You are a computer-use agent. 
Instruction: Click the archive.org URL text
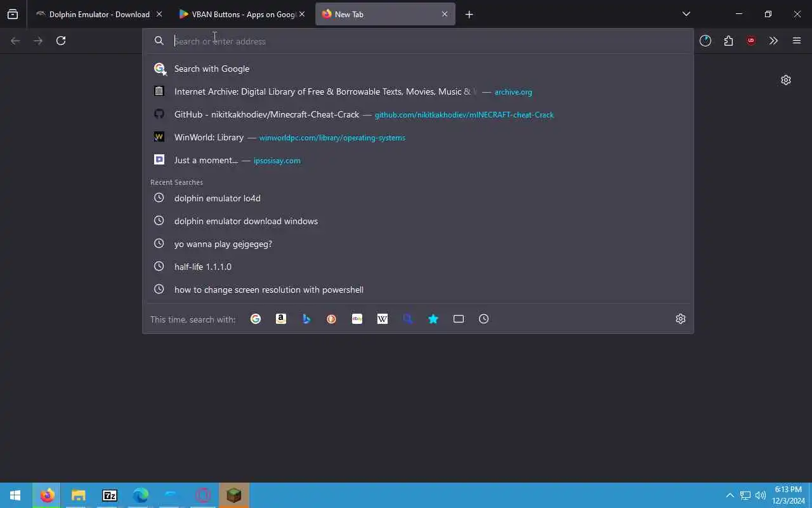pyautogui.click(x=513, y=92)
